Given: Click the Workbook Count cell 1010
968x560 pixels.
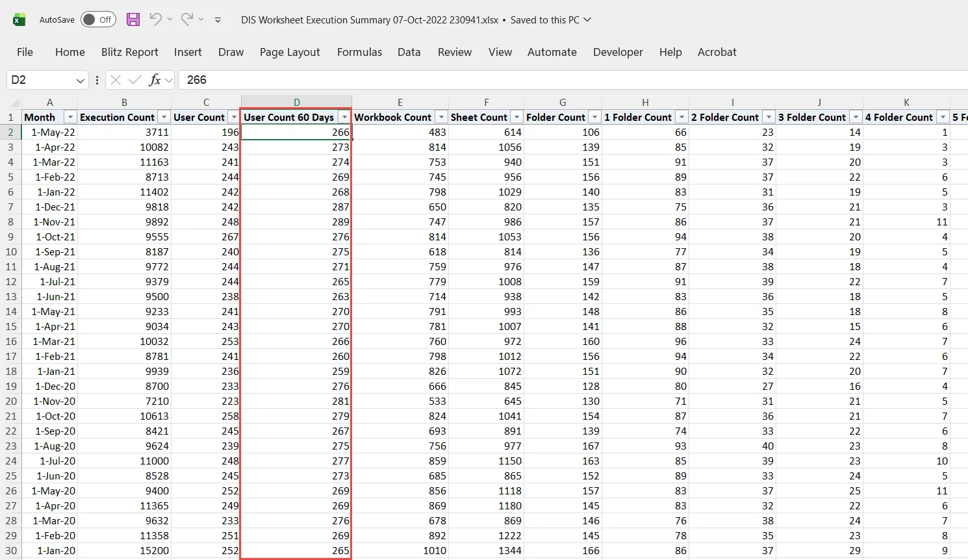Looking at the screenshot, I should click(400, 551).
